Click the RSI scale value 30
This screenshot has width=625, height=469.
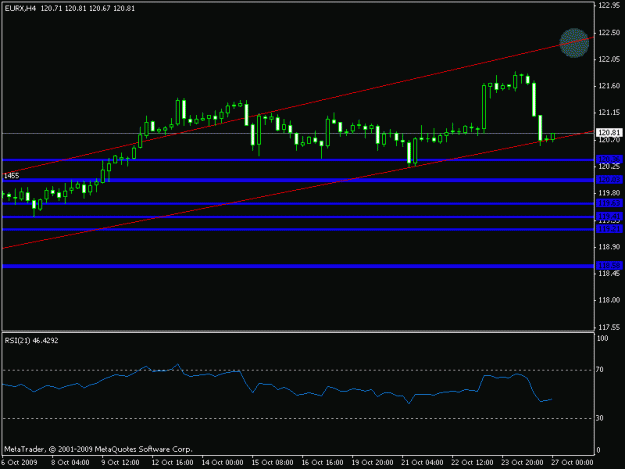pos(600,418)
